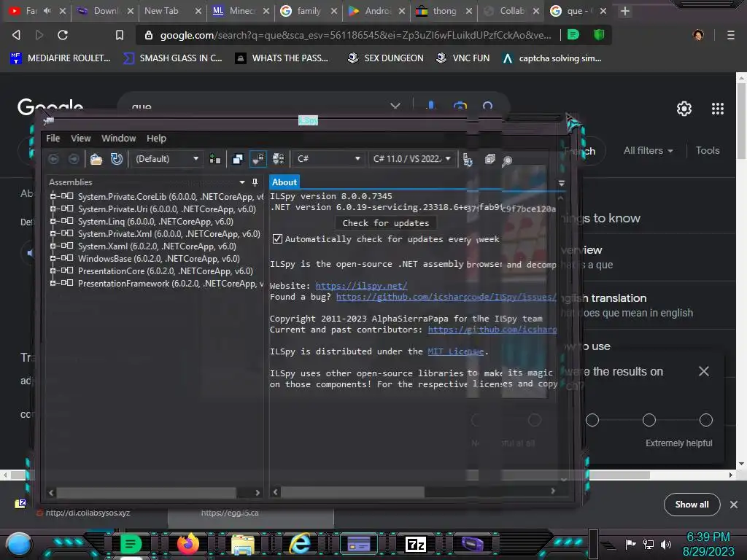Open Internet Explorer from the taskbar
The width and height of the screenshot is (747, 560).
[x=300, y=544]
